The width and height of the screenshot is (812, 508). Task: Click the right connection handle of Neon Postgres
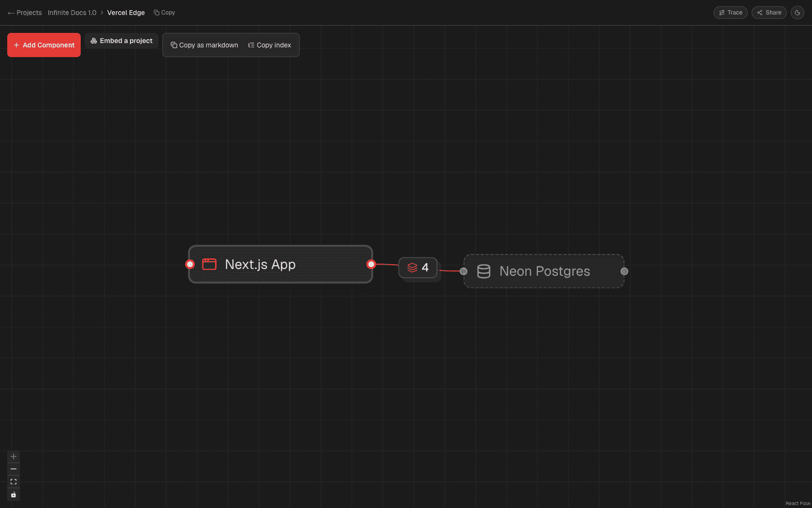(x=624, y=271)
